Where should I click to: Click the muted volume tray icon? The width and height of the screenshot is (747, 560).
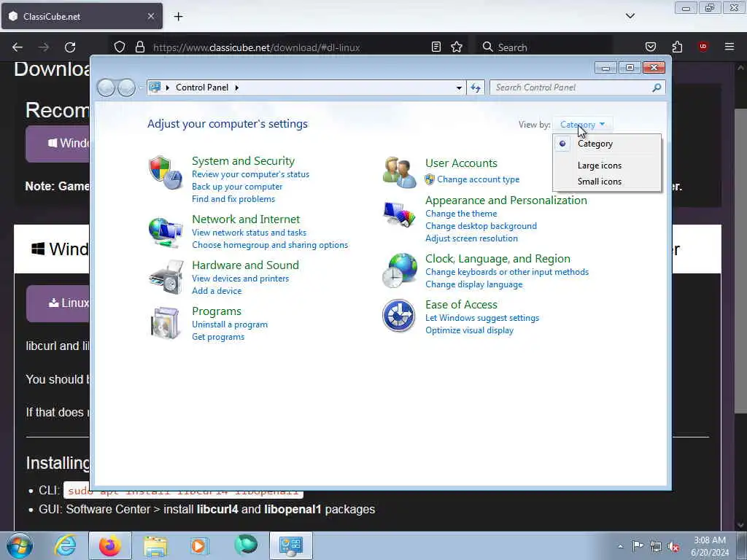673,546
